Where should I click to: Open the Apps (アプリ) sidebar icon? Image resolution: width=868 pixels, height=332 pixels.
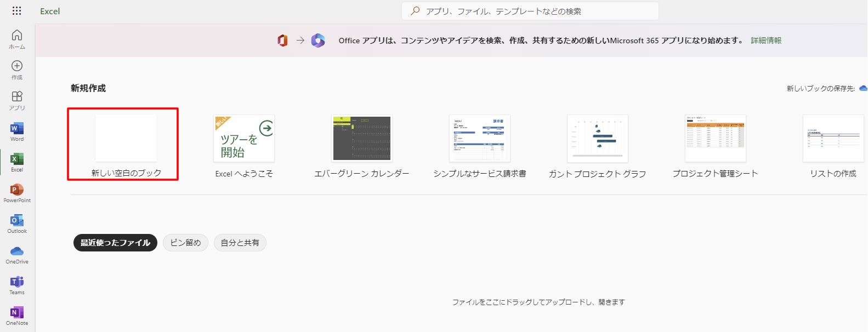(x=17, y=100)
